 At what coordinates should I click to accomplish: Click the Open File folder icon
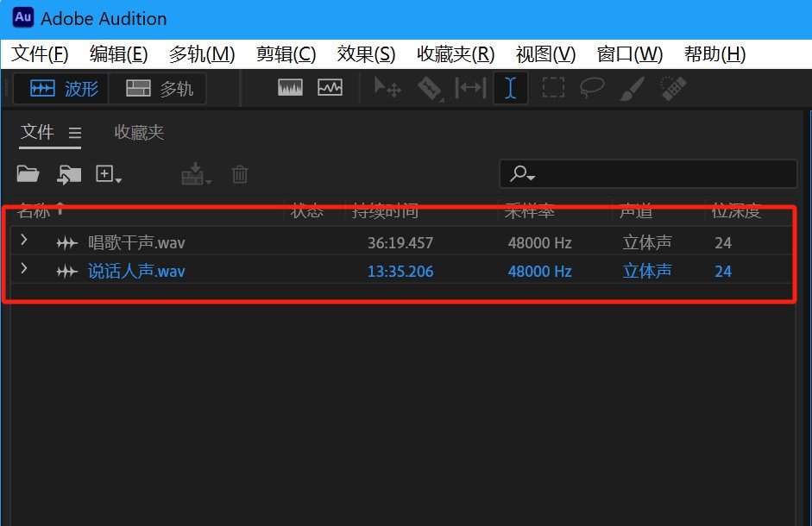pyautogui.click(x=28, y=174)
